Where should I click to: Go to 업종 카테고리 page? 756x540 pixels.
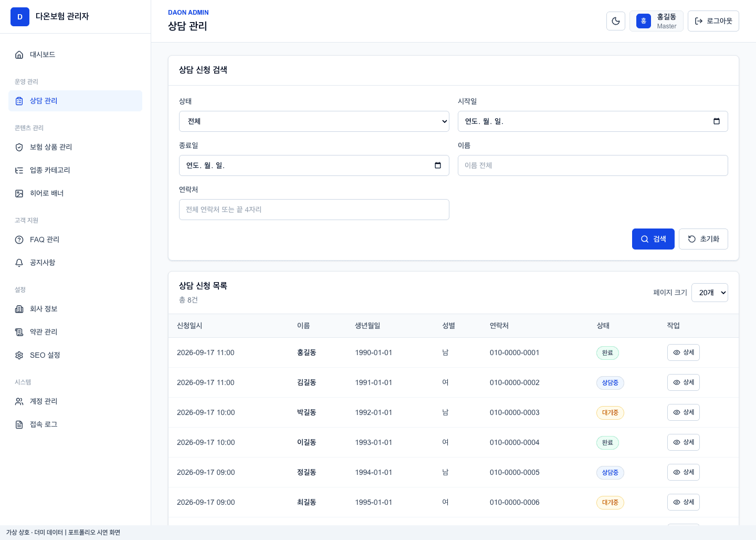coord(75,170)
